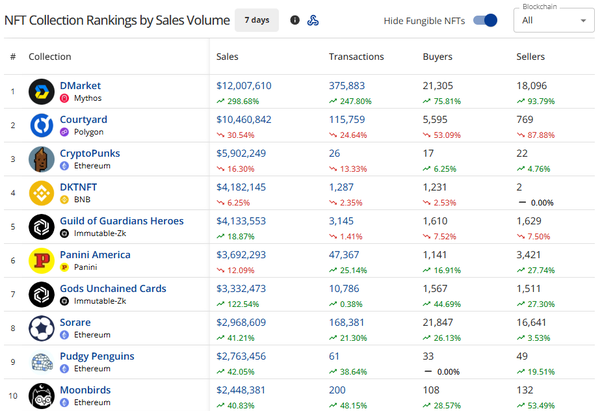This screenshot has width=600, height=411.
Task: Click the Sellers column header
Action: [530, 57]
